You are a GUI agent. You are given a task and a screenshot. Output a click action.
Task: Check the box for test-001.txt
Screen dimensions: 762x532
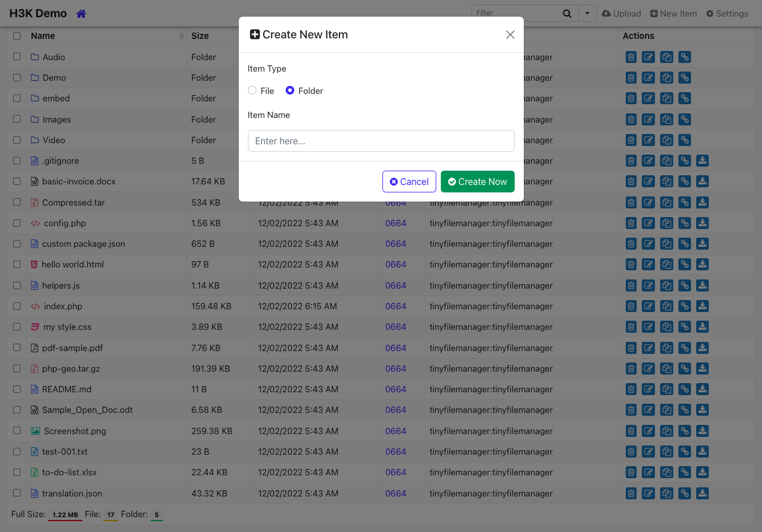point(17,451)
